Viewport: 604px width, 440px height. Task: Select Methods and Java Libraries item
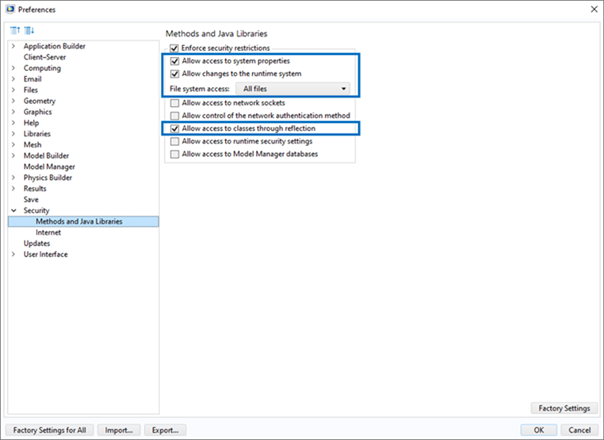83,222
